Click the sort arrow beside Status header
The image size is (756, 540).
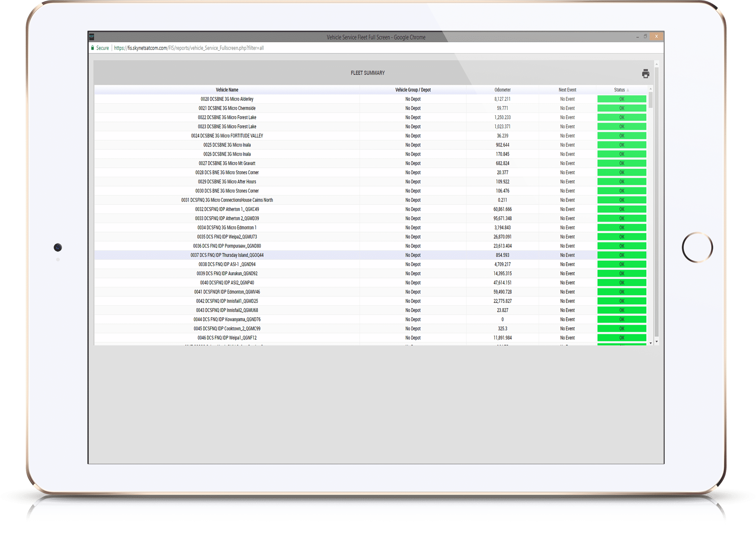tap(627, 90)
